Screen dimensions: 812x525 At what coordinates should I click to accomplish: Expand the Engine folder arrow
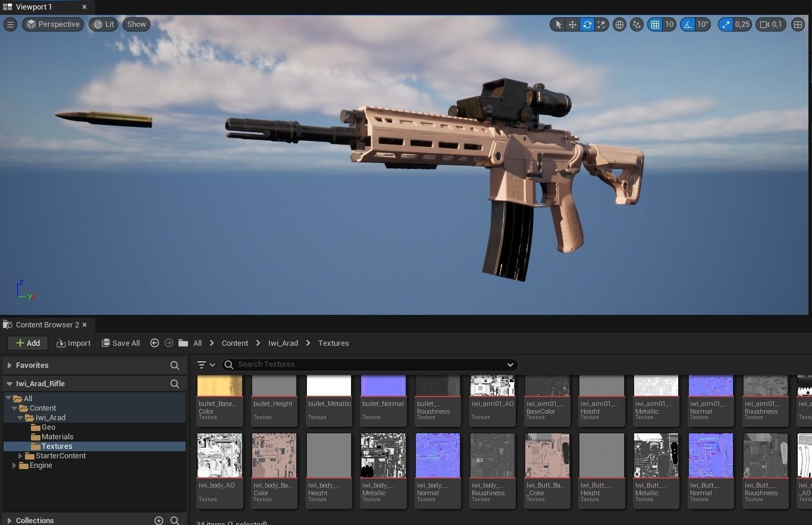(14, 465)
